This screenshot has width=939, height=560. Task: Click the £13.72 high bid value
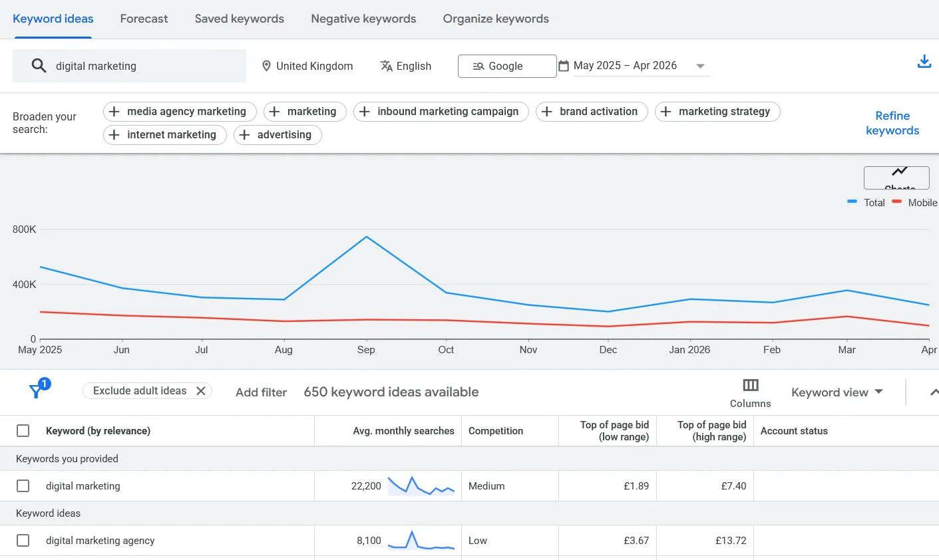click(731, 541)
